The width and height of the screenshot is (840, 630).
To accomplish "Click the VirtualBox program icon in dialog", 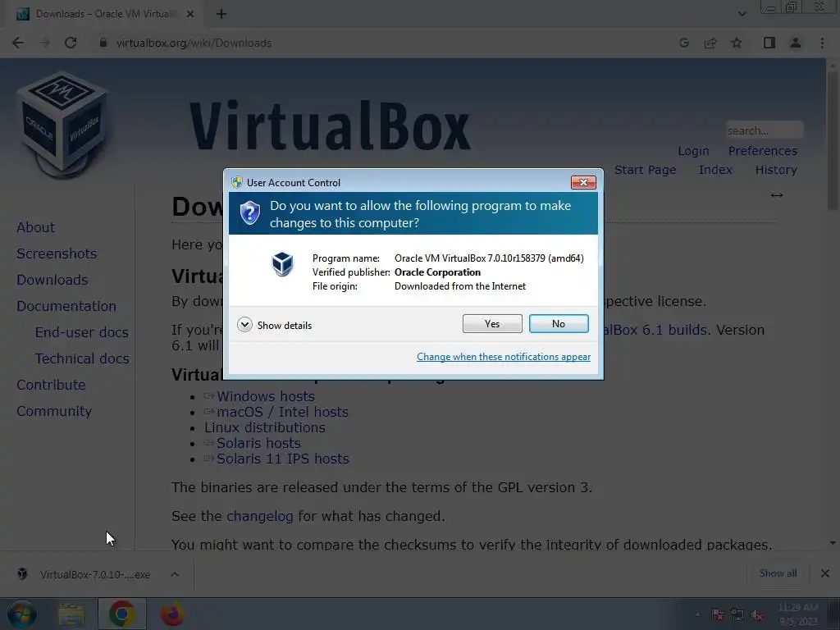I will click(x=282, y=264).
